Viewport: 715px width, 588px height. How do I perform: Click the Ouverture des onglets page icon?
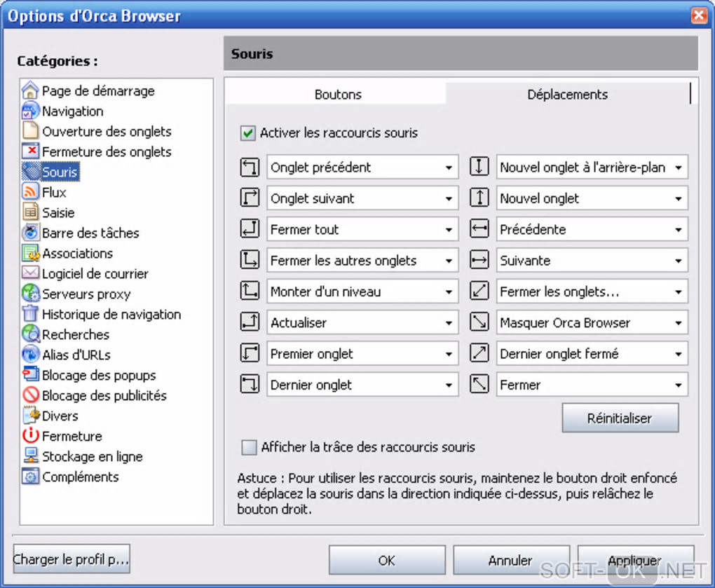(30, 131)
